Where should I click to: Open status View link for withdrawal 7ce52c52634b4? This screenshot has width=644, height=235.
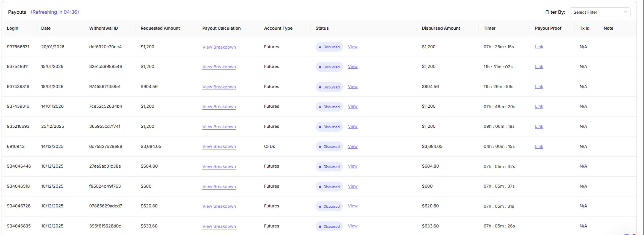tap(352, 106)
